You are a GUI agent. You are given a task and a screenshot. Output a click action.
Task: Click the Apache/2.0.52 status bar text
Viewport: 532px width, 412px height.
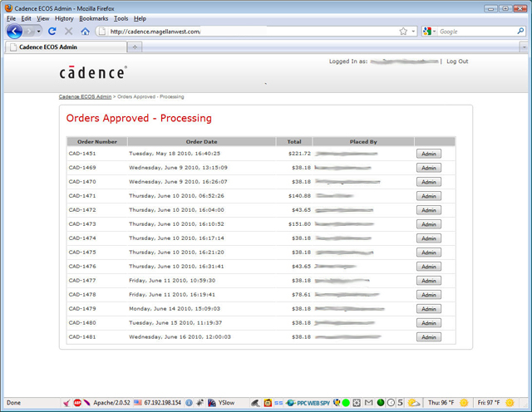(111, 403)
